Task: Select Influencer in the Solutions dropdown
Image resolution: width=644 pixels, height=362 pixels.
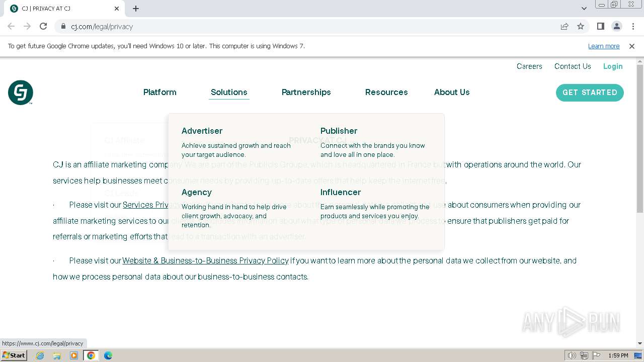Action: pyautogui.click(x=341, y=192)
